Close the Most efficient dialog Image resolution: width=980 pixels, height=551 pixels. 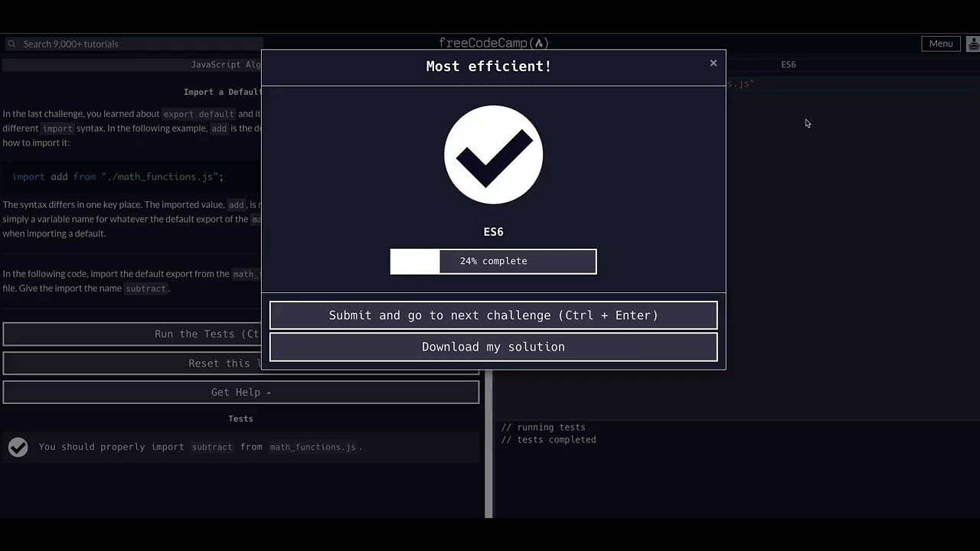(713, 64)
